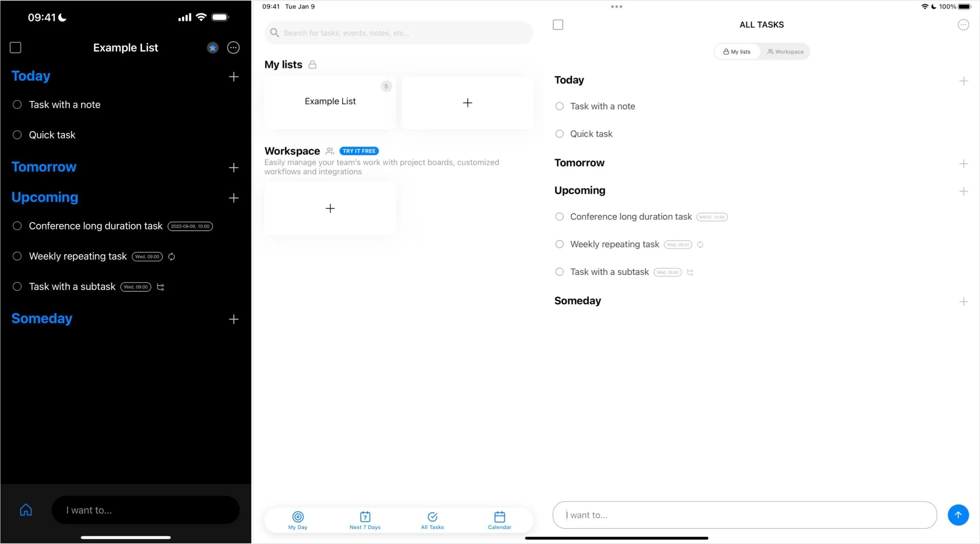980x544 pixels.
Task: Complete Quick task in dark view
Action: point(17,135)
